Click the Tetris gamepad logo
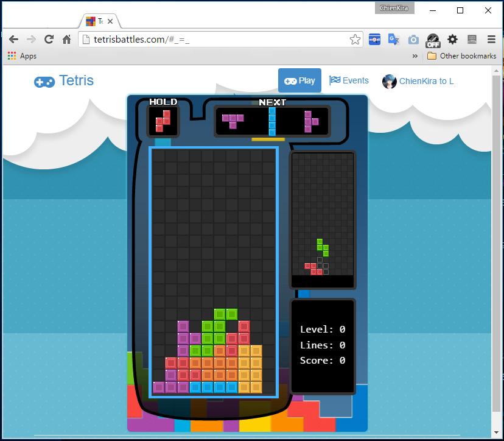The width and height of the screenshot is (504, 441). (44, 82)
